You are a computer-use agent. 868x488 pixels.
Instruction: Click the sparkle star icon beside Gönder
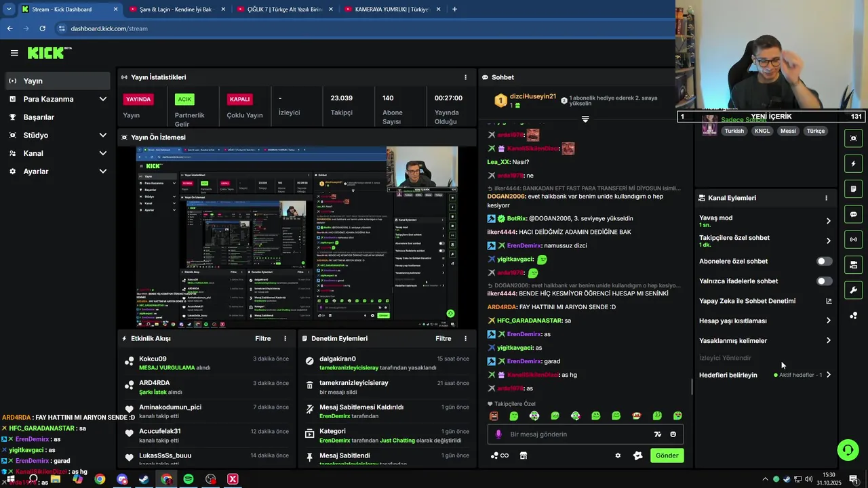point(637,455)
